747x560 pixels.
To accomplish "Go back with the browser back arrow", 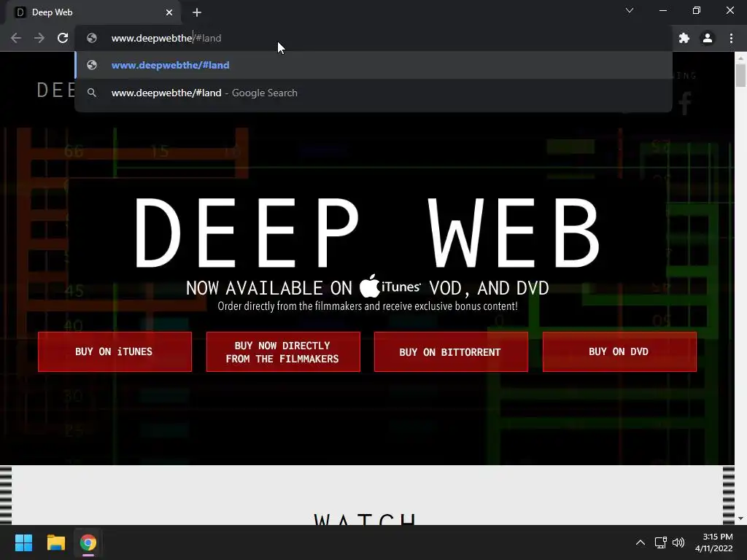I will pyautogui.click(x=16, y=38).
